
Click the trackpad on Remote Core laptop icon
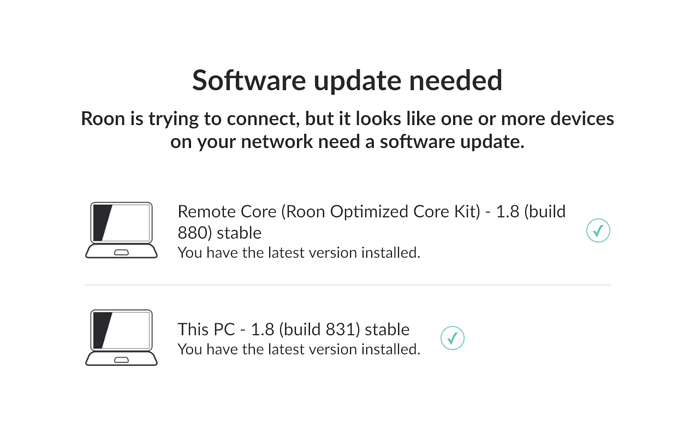(121, 252)
